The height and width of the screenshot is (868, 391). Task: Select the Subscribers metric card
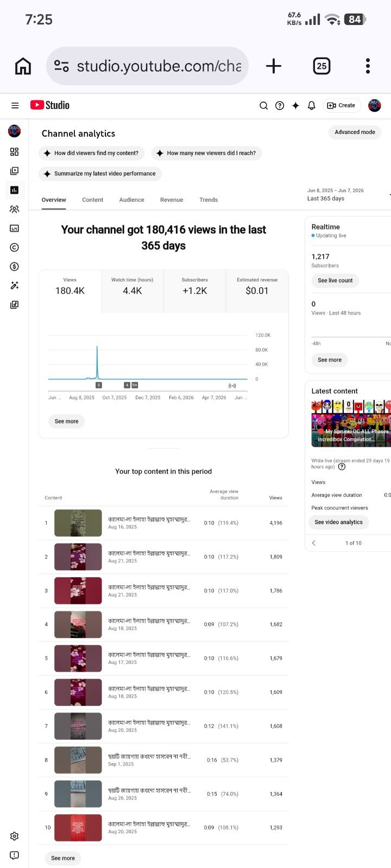pyautogui.click(x=194, y=291)
